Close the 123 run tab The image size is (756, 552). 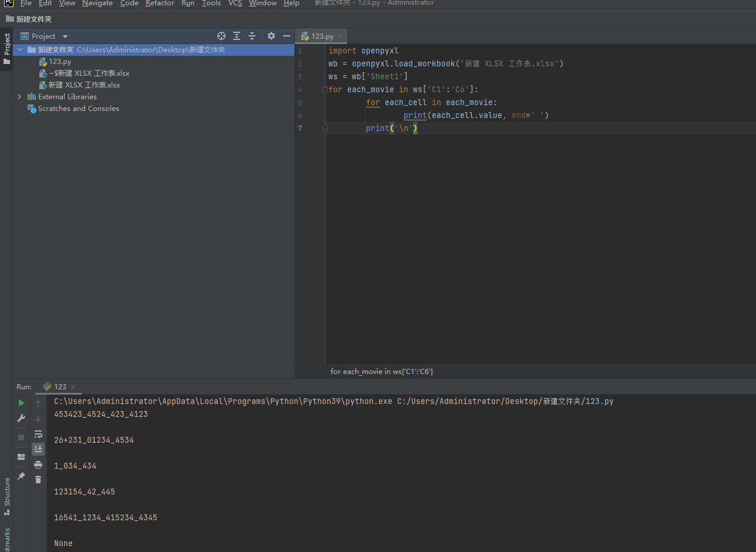(x=73, y=387)
